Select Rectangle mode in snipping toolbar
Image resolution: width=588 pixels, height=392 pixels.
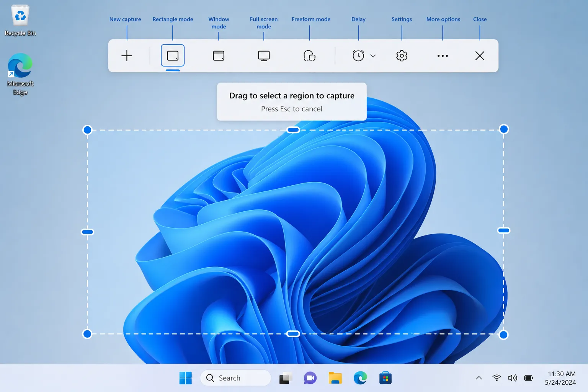click(173, 56)
